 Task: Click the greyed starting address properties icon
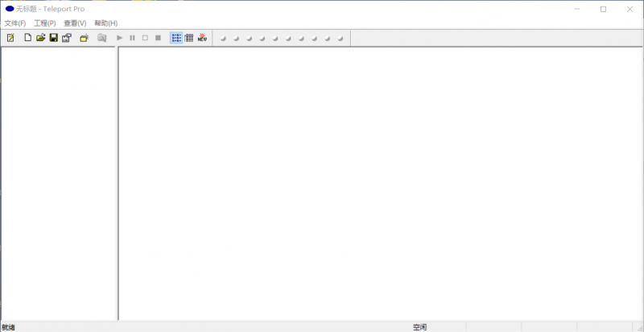click(101, 38)
